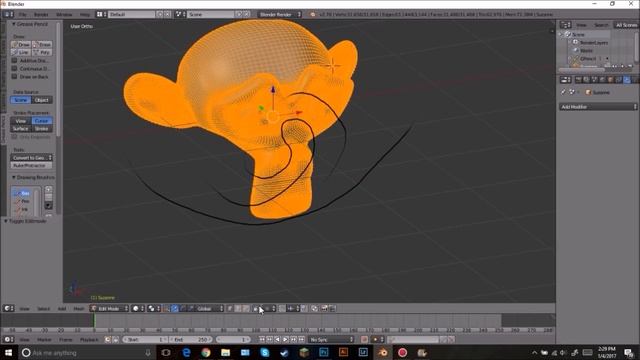Set Stroke Placement to View
640x360 pixels.
(x=20, y=121)
